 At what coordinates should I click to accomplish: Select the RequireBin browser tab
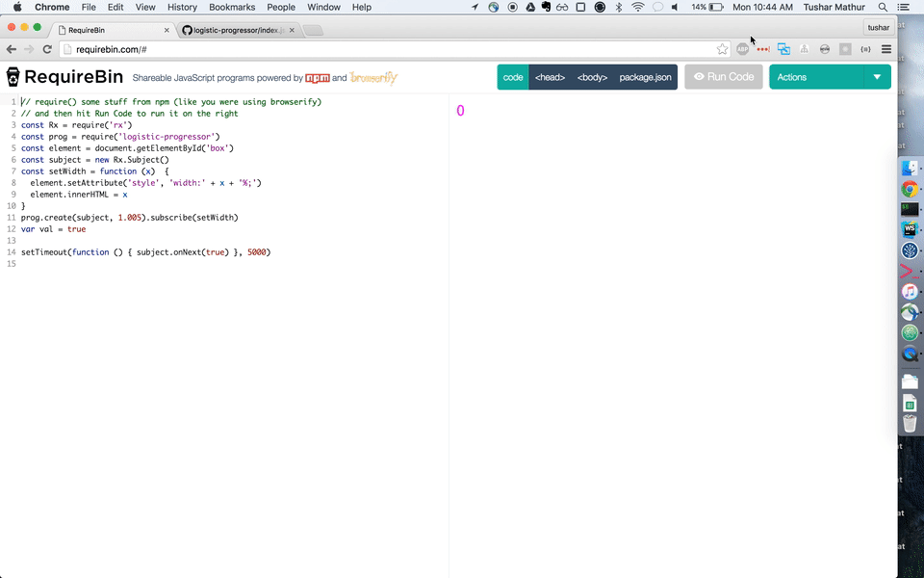(x=112, y=30)
